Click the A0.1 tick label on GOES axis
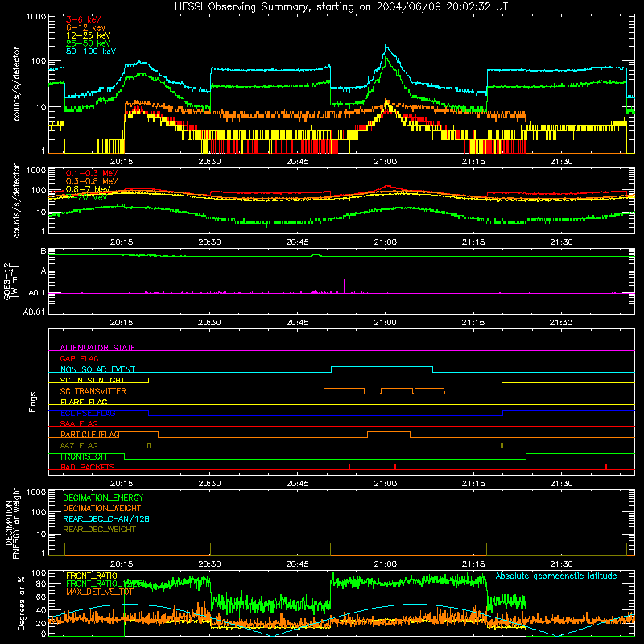Image resolution: width=644 pixels, height=644 pixels. pyautogui.click(x=36, y=293)
